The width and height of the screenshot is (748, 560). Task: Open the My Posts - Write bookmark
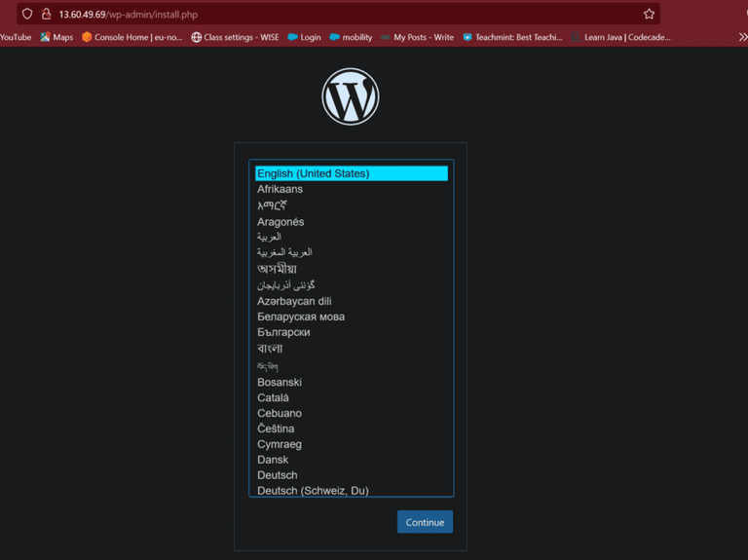[x=418, y=37]
